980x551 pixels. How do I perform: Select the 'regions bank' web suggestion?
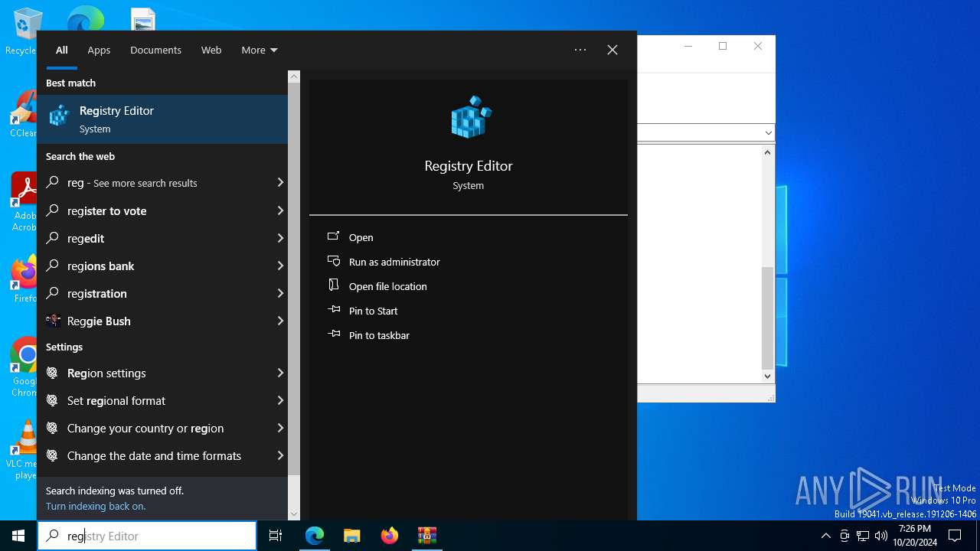click(x=162, y=266)
